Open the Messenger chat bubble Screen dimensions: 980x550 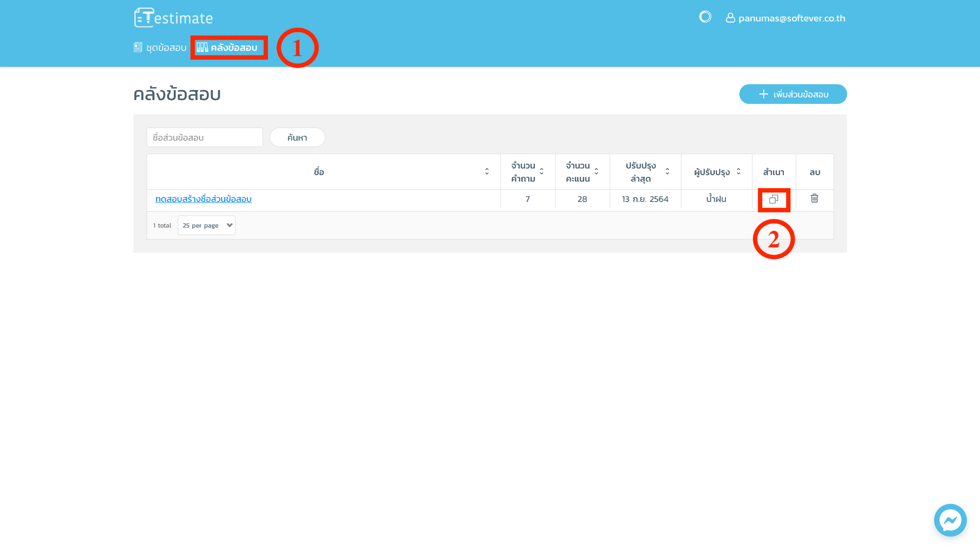(x=950, y=520)
